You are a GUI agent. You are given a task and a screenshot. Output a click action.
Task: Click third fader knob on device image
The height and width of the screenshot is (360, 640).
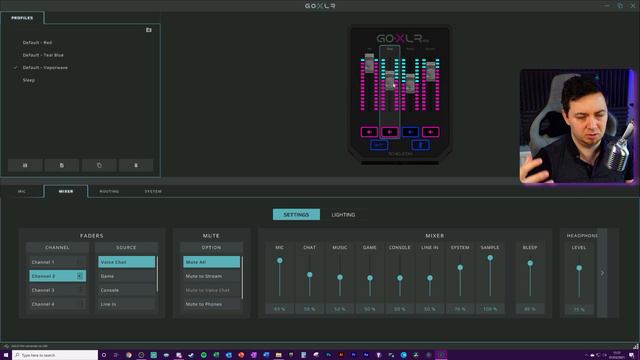[x=410, y=83]
